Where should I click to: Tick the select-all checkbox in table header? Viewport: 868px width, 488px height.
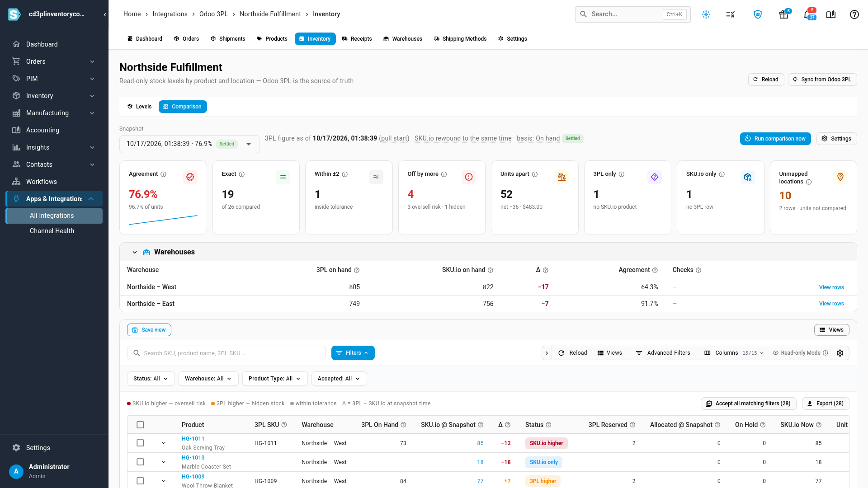140,425
